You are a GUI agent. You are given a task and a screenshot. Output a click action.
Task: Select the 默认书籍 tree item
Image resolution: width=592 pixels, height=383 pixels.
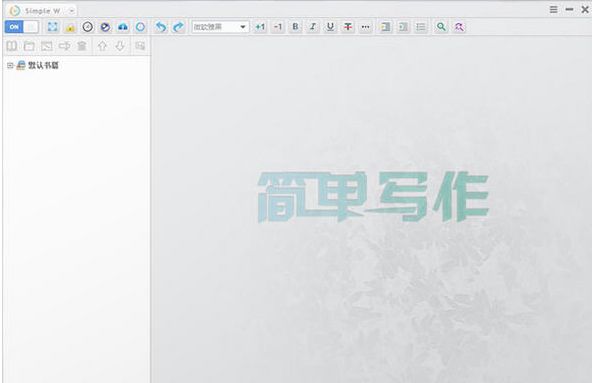tap(43, 65)
